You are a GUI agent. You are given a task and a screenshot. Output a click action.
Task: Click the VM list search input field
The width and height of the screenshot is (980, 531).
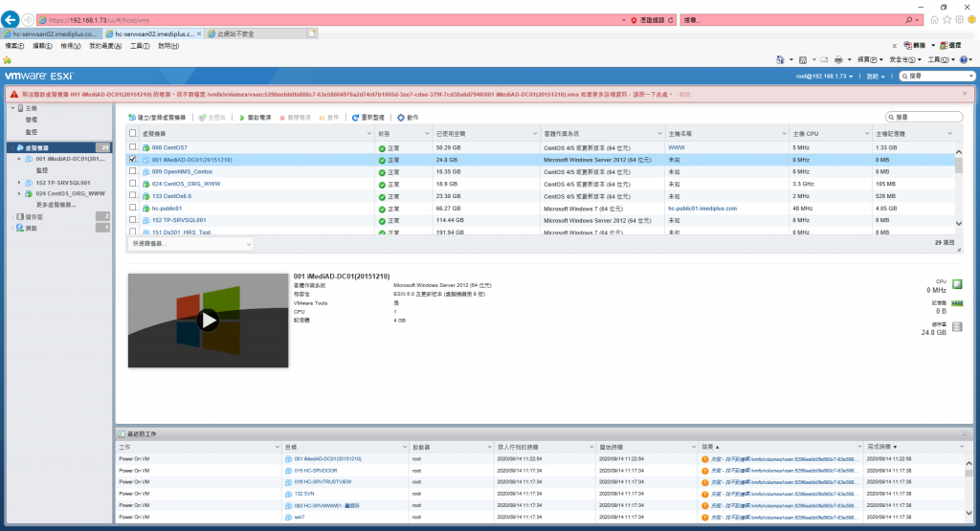pos(924,117)
